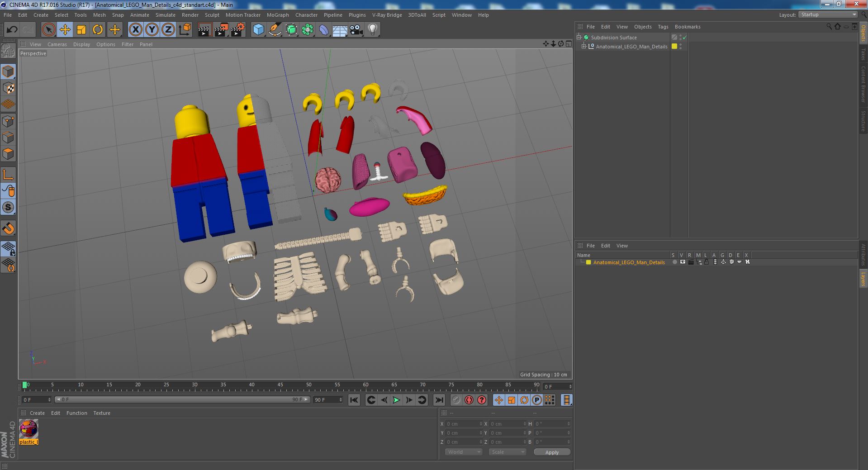
Task: Add a Cube primitive object
Action: pos(258,30)
